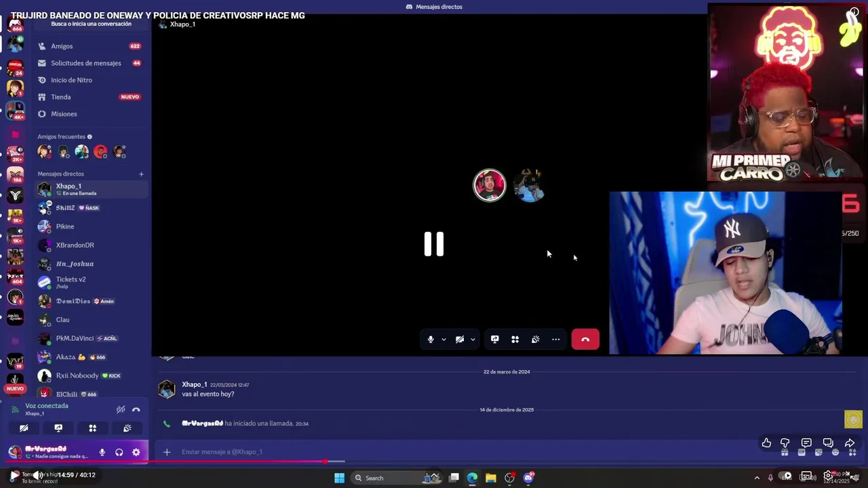
Task: Turn on camera in call controls
Action: [460, 340]
